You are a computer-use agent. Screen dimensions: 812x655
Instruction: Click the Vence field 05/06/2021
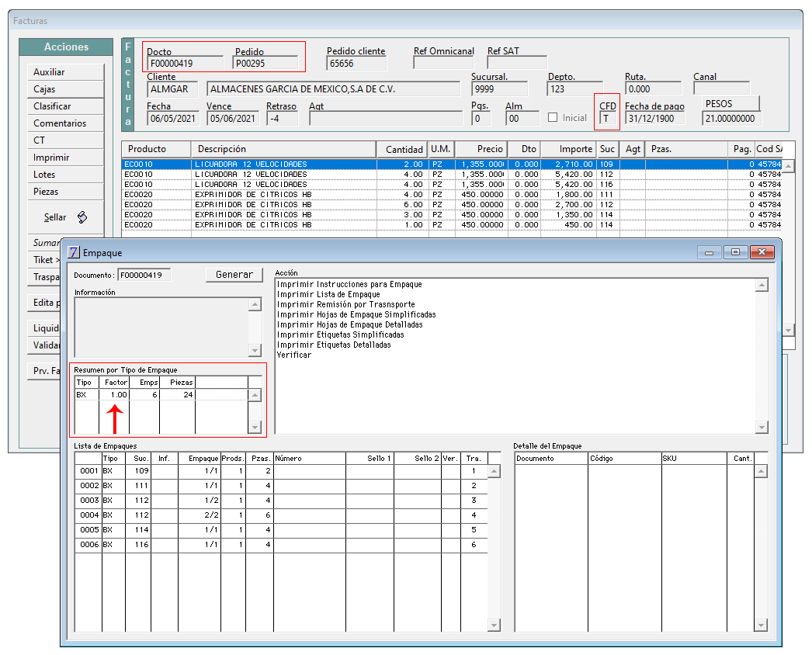(233, 119)
